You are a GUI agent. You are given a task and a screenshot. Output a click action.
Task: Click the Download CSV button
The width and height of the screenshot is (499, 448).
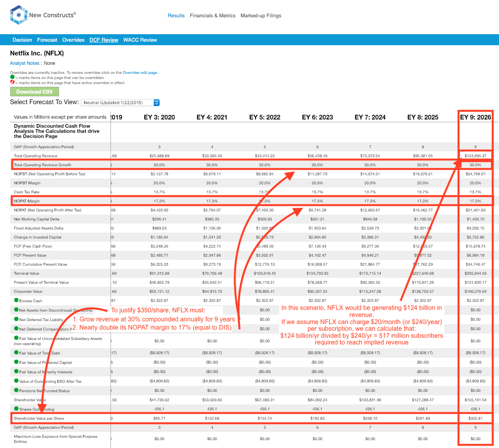click(x=35, y=92)
